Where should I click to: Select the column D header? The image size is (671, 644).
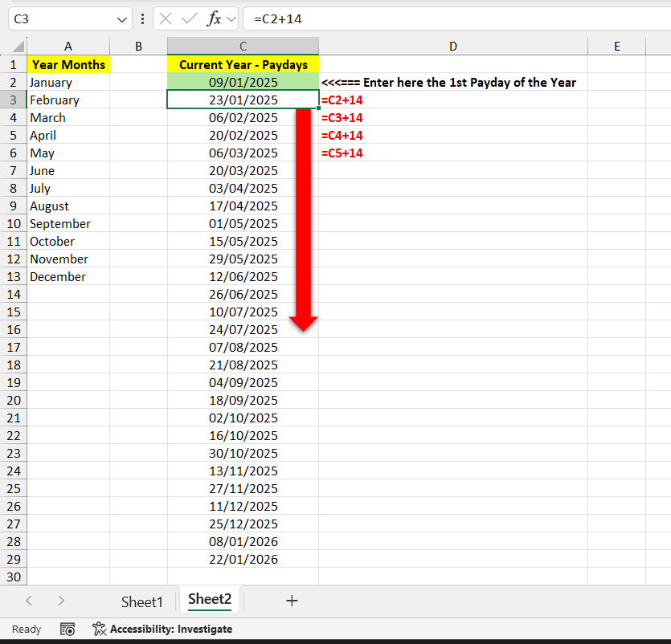pos(452,46)
